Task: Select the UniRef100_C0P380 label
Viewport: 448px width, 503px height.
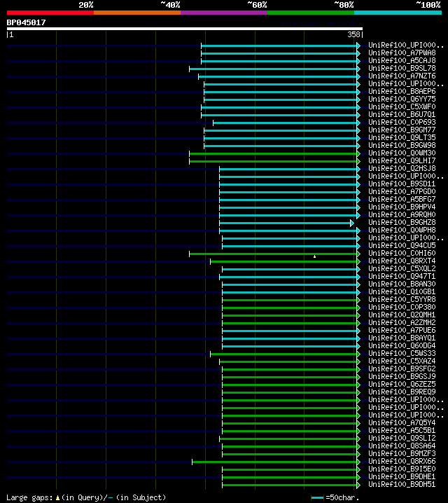Action: click(x=402, y=307)
